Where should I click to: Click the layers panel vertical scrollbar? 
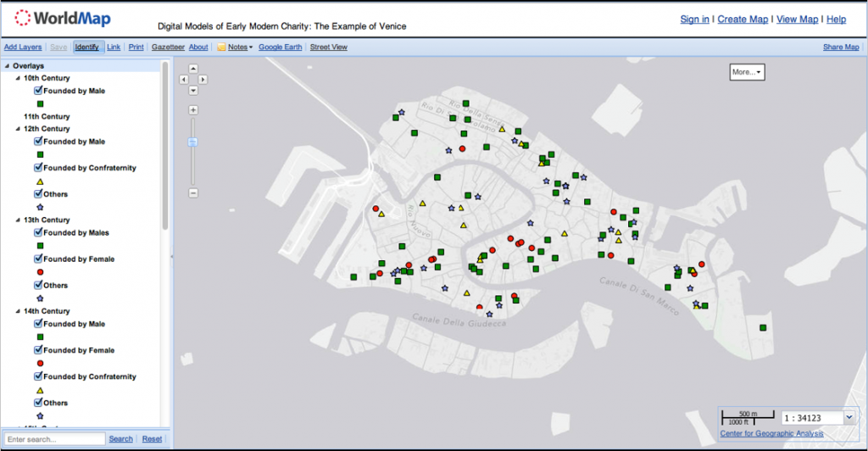click(165, 147)
